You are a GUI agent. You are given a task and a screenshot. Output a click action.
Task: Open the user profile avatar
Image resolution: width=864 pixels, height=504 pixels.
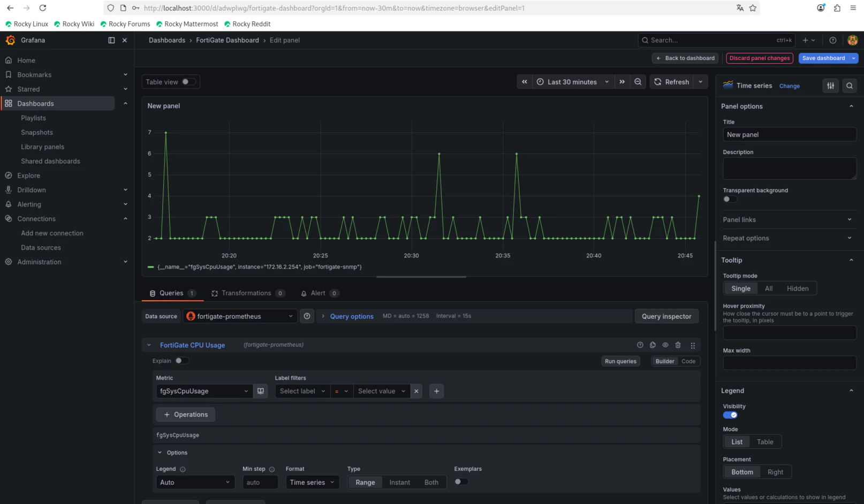tap(853, 40)
